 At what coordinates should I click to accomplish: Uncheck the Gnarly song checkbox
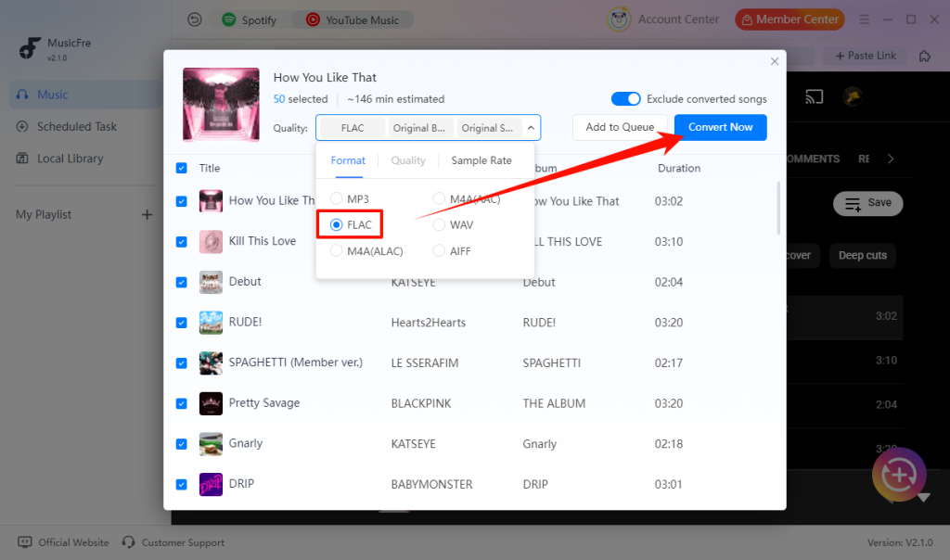(x=181, y=444)
